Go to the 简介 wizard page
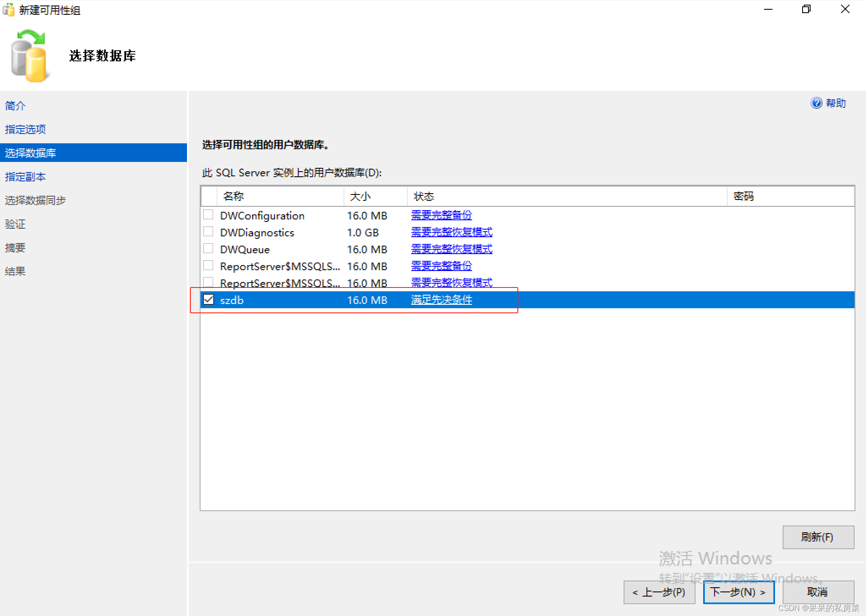 point(15,106)
